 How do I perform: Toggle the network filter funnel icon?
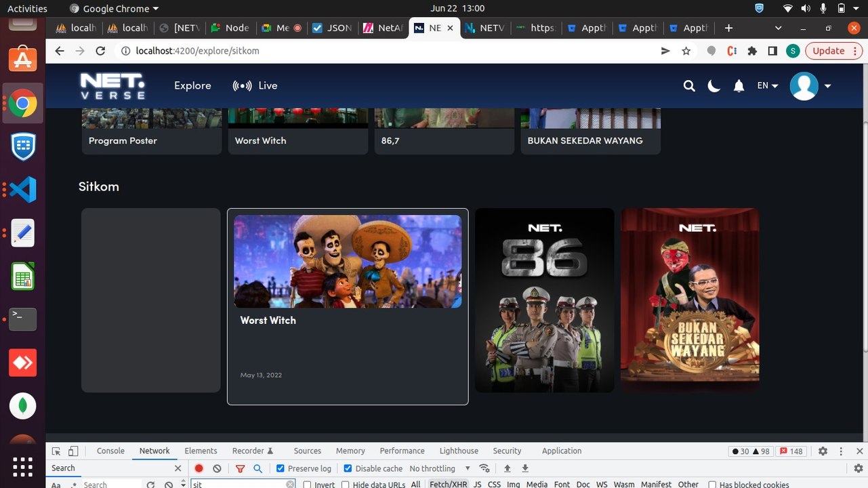240,468
